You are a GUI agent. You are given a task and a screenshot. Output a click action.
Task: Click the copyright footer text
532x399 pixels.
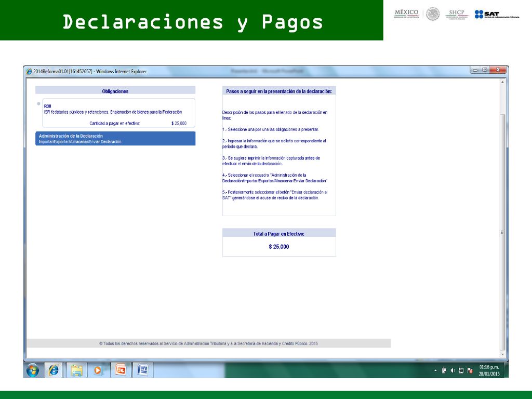pos(209,343)
